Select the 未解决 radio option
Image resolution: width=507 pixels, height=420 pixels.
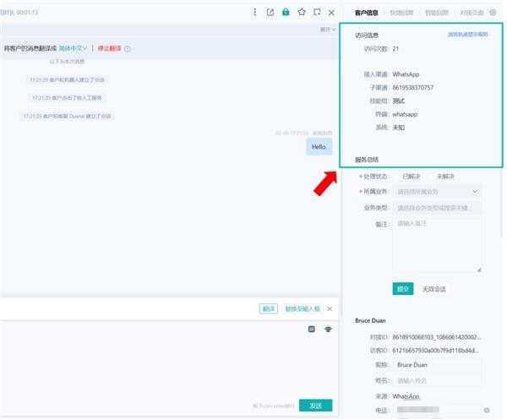click(x=430, y=177)
